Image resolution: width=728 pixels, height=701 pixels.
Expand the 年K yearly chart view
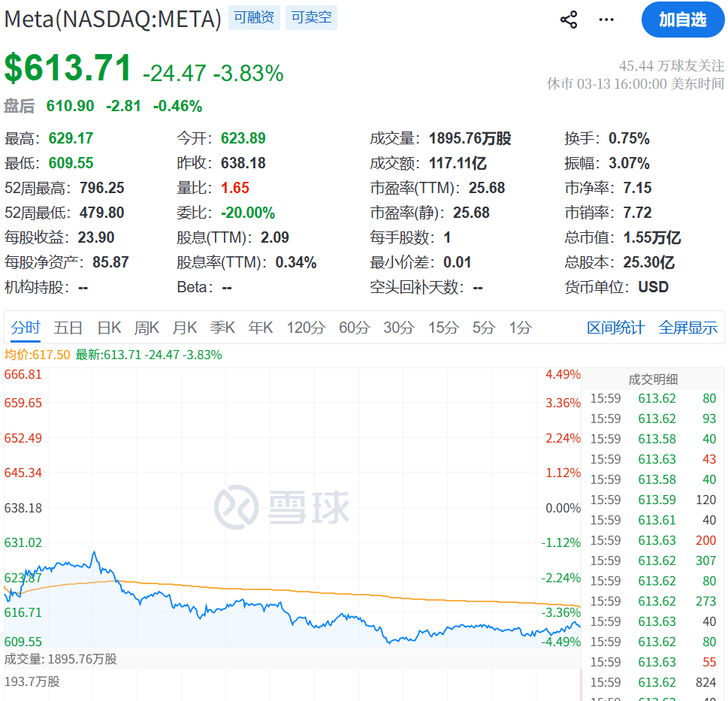point(260,328)
